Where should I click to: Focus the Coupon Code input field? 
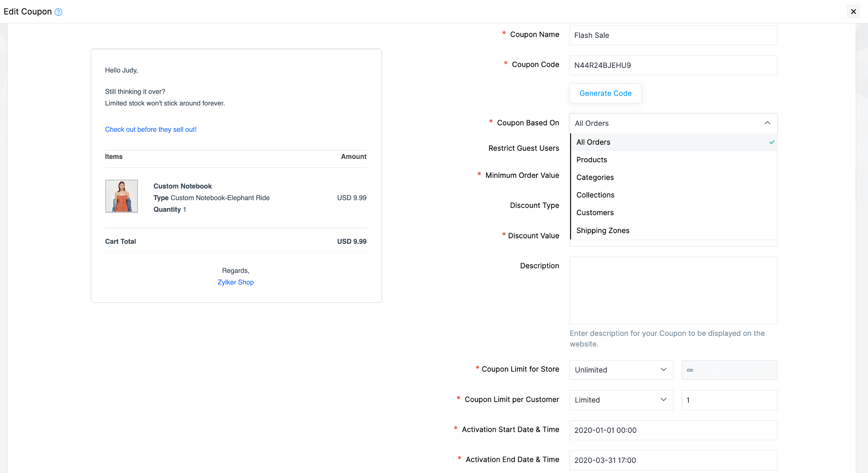coord(673,65)
